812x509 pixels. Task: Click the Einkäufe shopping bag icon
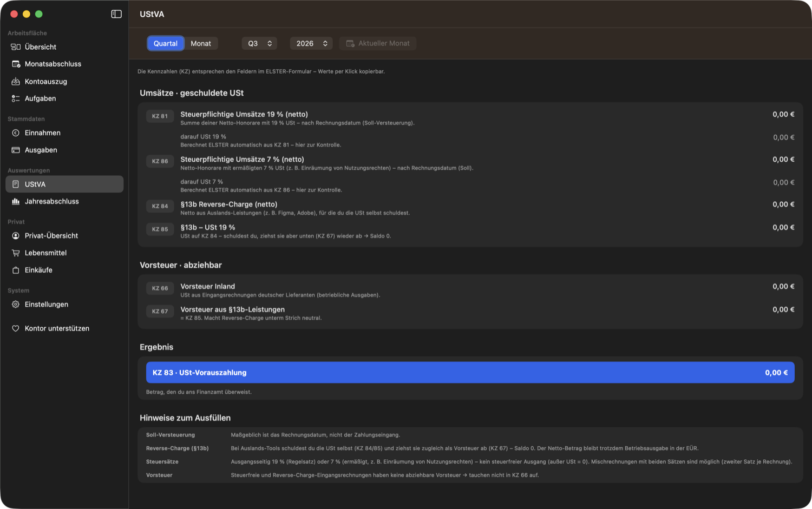point(16,270)
